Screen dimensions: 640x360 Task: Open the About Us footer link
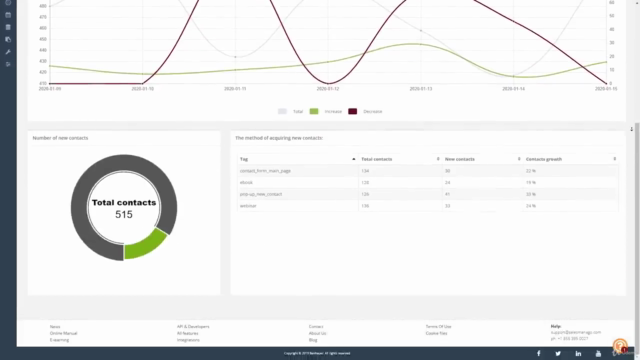tap(318, 333)
